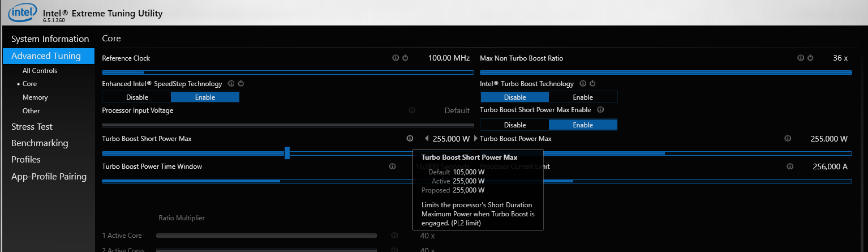Viewport: 868px width, 252px height.
Task: Disable Turbo Boost Short Power Max
Action: click(x=515, y=125)
